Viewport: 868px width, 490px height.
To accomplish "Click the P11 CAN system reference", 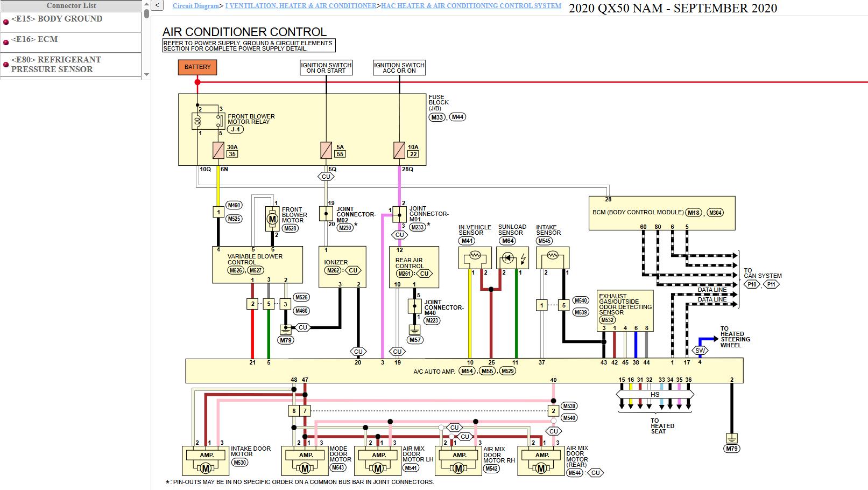I will [x=772, y=284].
